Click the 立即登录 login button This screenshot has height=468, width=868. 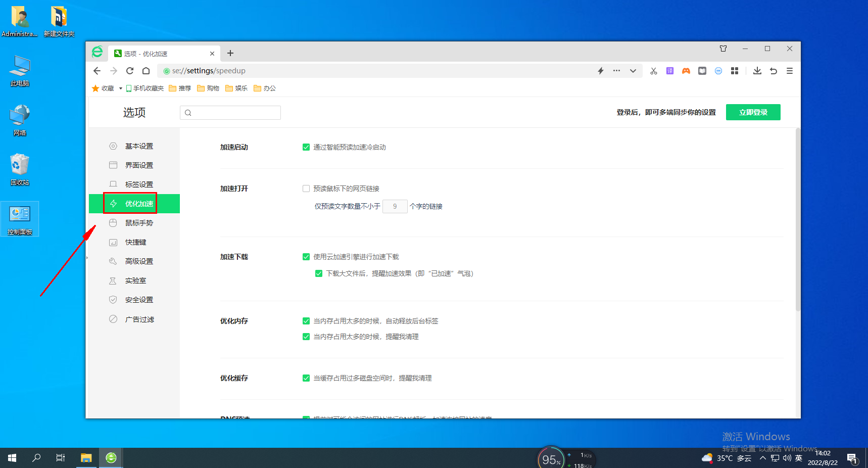pyautogui.click(x=753, y=112)
